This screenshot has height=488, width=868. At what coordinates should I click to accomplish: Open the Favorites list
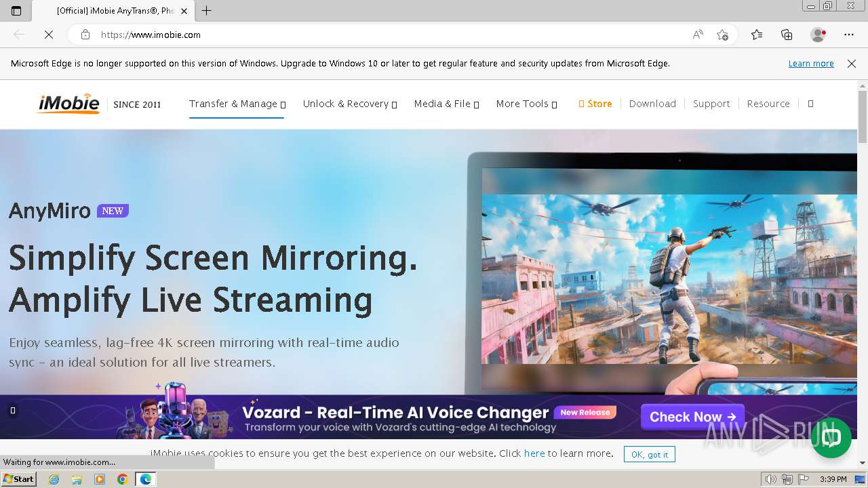(757, 35)
